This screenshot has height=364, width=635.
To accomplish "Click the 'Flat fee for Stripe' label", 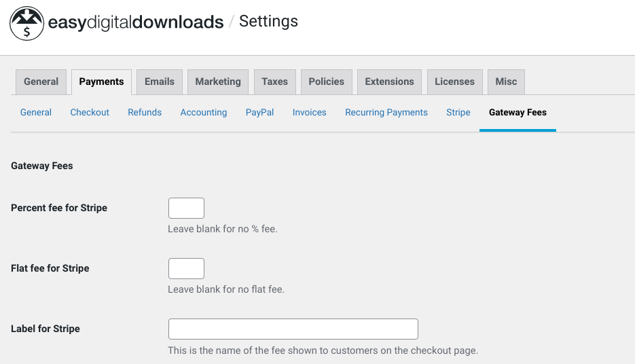I will tap(50, 268).
